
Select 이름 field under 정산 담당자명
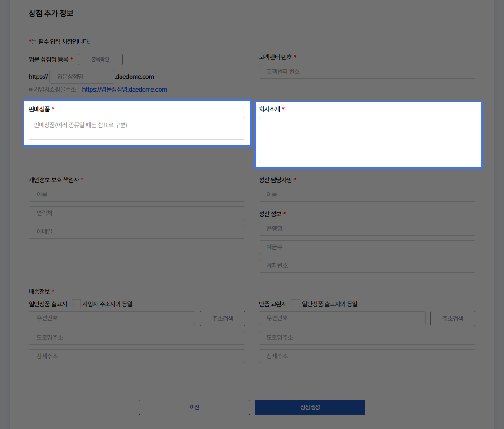pyautogui.click(x=367, y=194)
